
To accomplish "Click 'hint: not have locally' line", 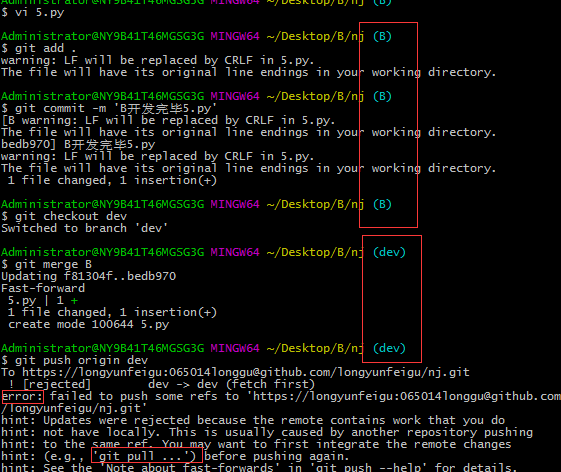I will 267,432.
